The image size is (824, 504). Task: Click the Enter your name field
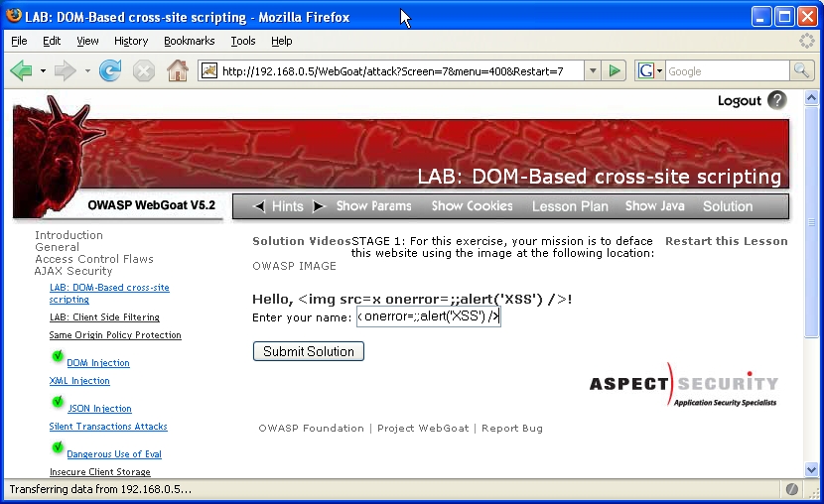428,316
